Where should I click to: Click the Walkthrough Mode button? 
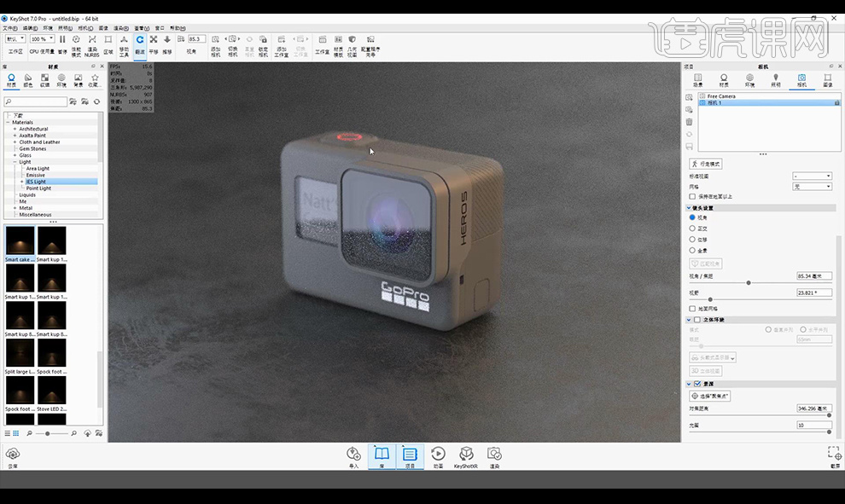click(705, 164)
